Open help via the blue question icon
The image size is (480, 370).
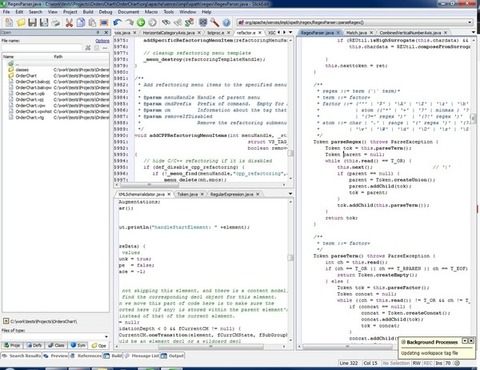(226, 22)
